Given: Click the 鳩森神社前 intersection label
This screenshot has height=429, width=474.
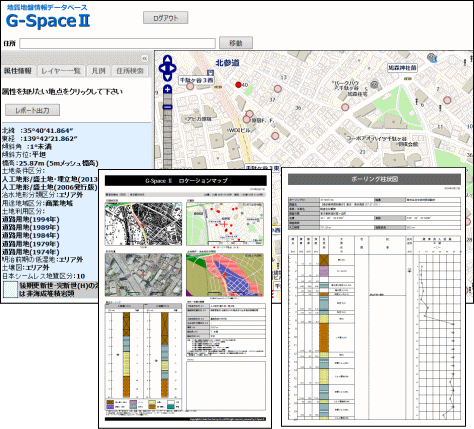Looking at the screenshot, I should pyautogui.click(x=402, y=67).
